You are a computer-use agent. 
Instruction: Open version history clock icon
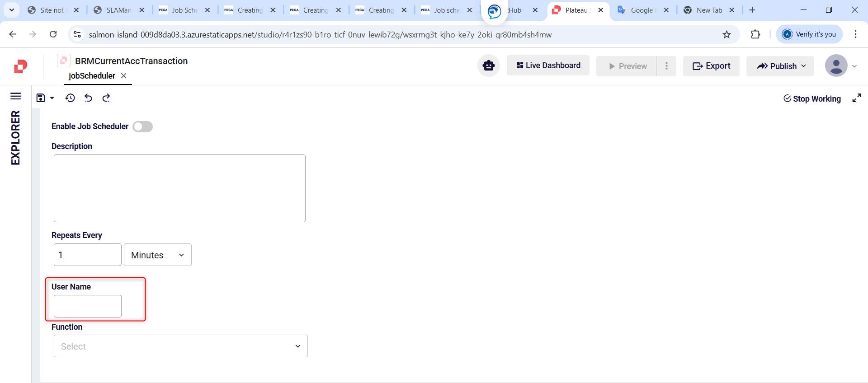pyautogui.click(x=70, y=98)
